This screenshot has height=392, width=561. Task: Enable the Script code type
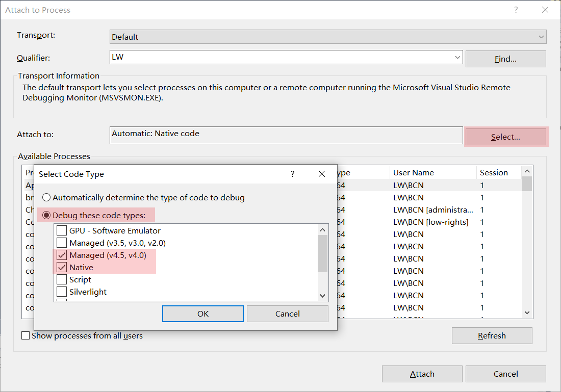62,279
